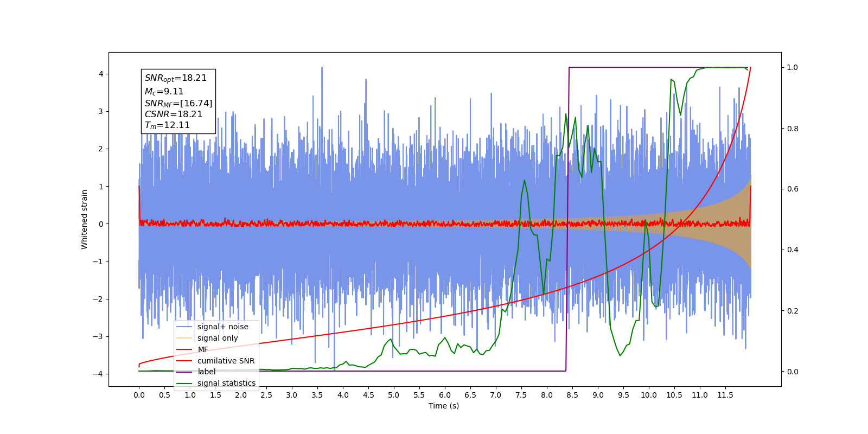Click the 8.0 tick on time axis
868x434 pixels.
click(x=547, y=395)
